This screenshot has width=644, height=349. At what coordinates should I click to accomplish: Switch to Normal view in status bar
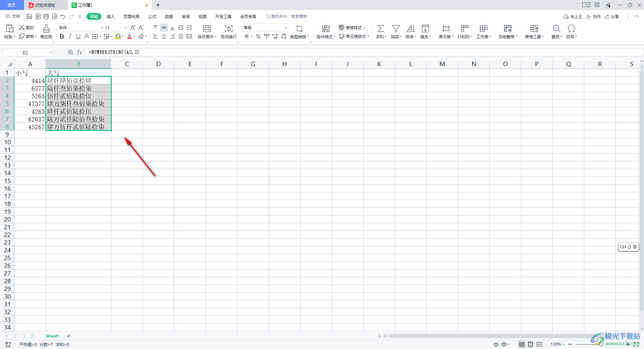click(x=522, y=344)
